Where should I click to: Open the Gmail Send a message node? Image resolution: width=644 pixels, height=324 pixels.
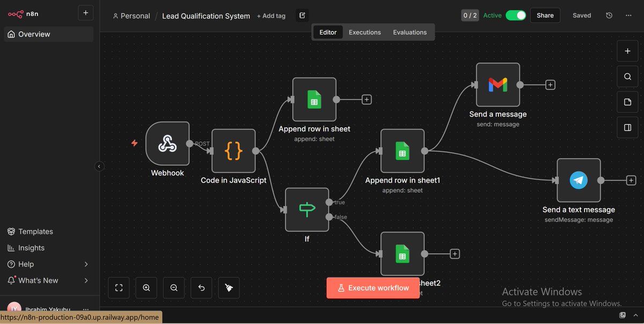tap(498, 85)
